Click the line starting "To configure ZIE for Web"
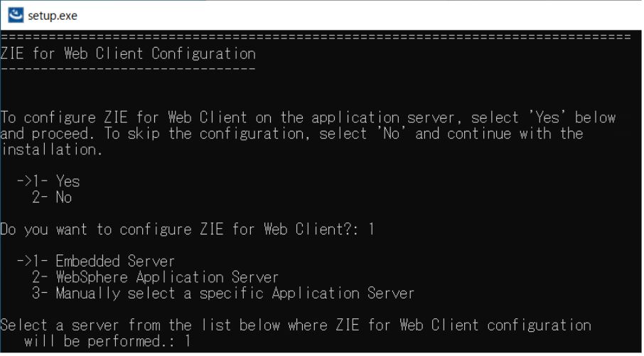The width and height of the screenshot is (644, 356). (x=307, y=117)
